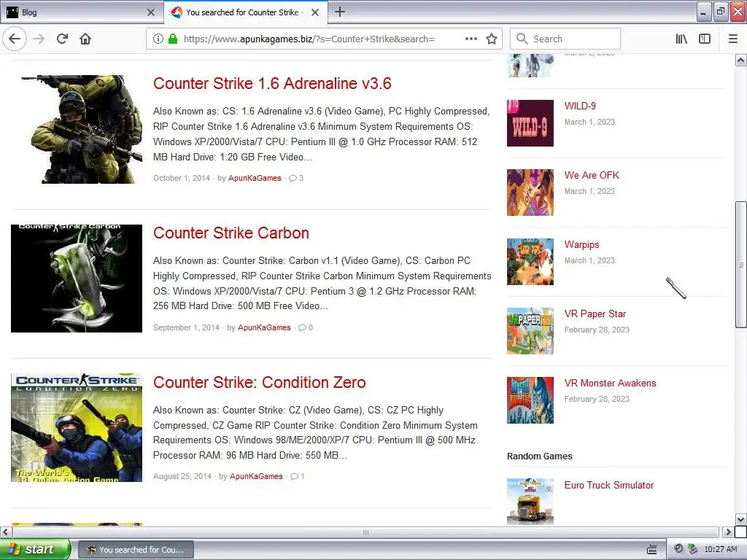Click the WILD-9 game thumbnail
The image size is (747, 560).
point(530,123)
